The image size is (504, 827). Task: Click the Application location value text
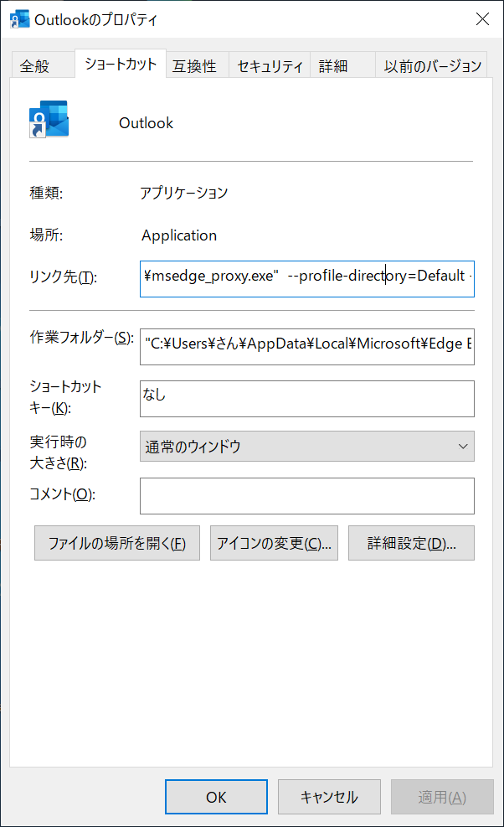(179, 235)
